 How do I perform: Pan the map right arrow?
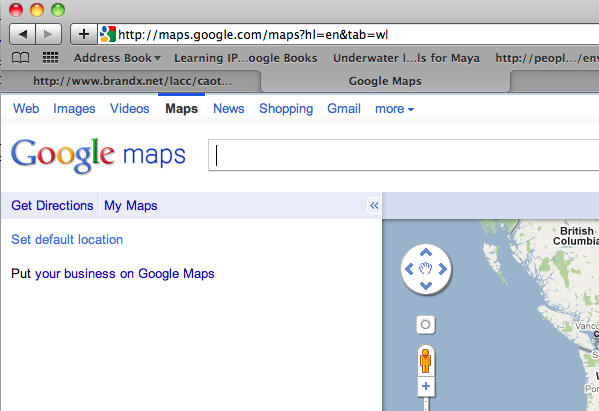pos(442,269)
